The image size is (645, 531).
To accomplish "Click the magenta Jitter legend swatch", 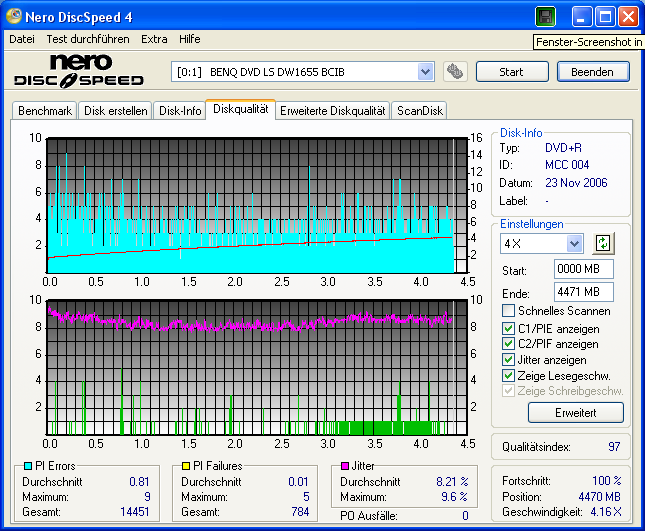I will pyautogui.click(x=344, y=466).
